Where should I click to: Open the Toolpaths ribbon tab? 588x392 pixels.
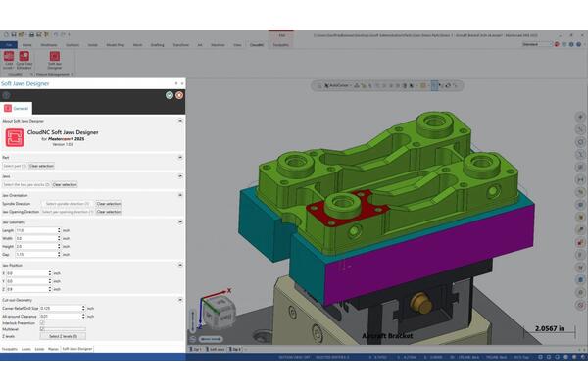281,45
